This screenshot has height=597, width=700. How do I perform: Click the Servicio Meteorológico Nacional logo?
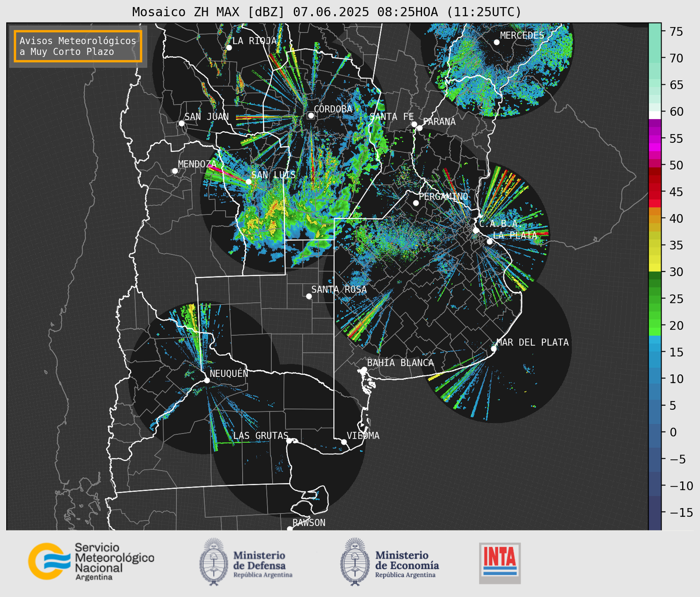click(x=91, y=562)
